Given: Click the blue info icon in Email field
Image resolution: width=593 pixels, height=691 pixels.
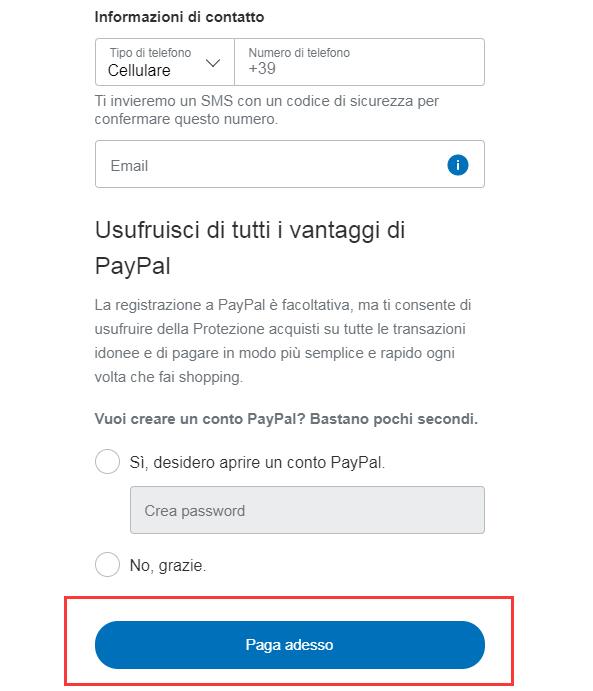Looking at the screenshot, I should pos(458,165).
